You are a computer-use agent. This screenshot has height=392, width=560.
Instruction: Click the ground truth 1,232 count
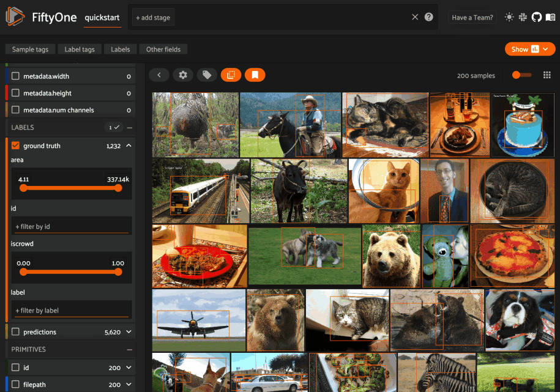pos(114,146)
